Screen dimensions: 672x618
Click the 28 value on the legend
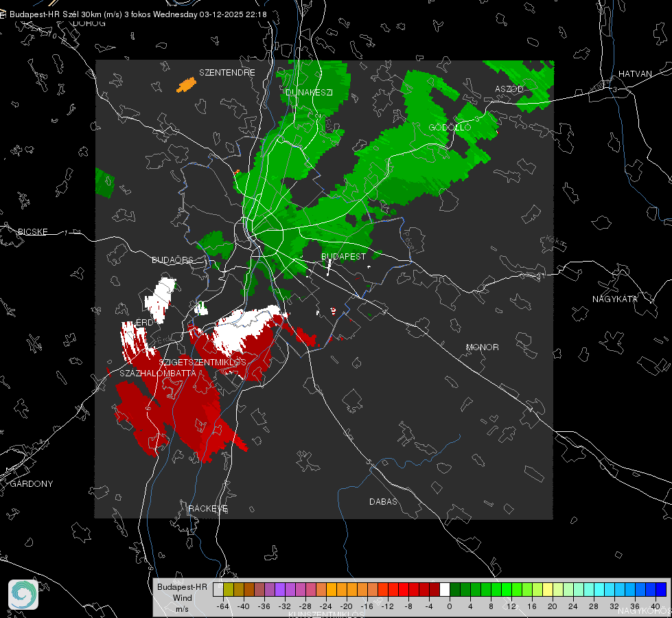[x=593, y=606]
